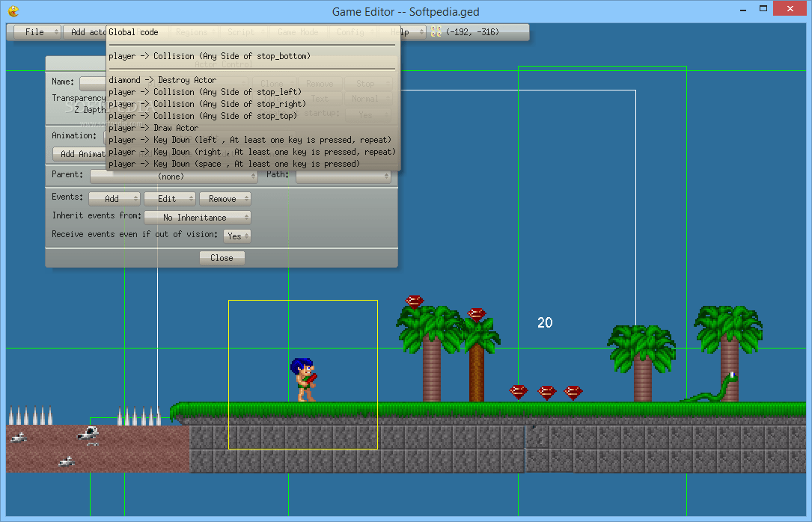Click the brown dirt ground area
812x522 pixels.
click(x=98, y=449)
